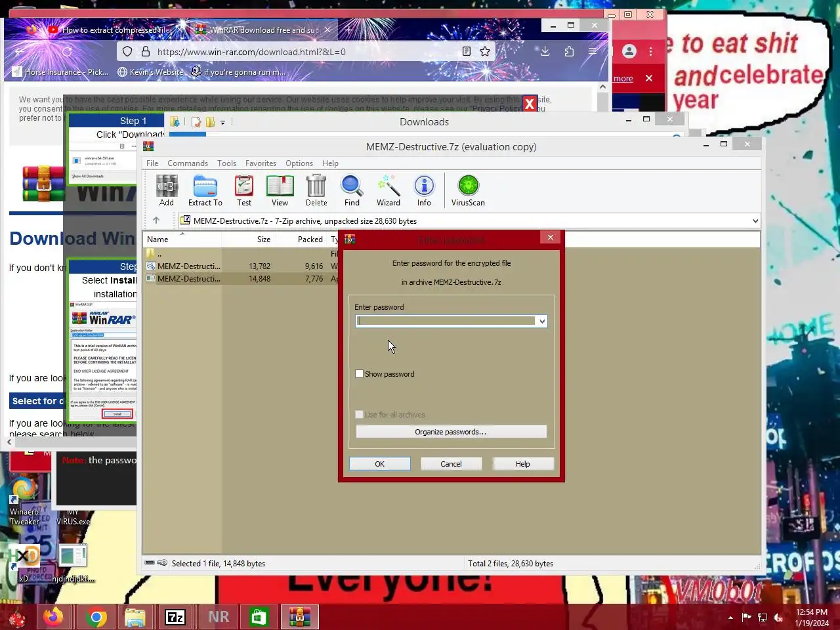Click the WinRAR taskbar icon
840x630 pixels.
(299, 617)
